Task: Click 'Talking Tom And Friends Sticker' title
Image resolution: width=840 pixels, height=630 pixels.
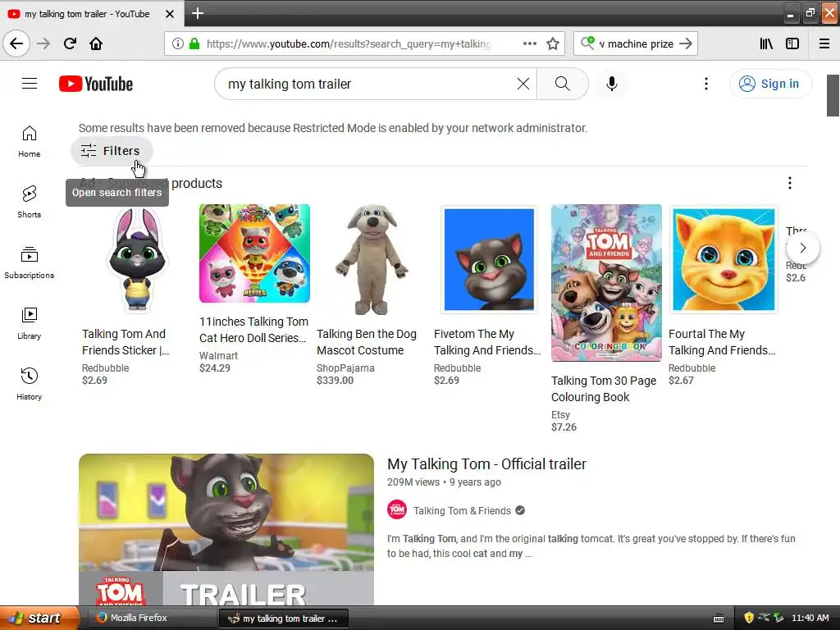Action: point(126,342)
